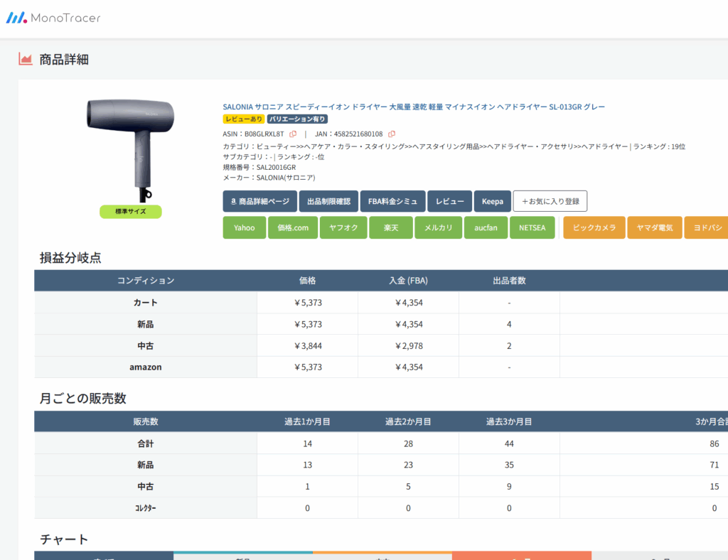Open the SALONIA product title link
The image size is (728, 560).
[x=414, y=107]
